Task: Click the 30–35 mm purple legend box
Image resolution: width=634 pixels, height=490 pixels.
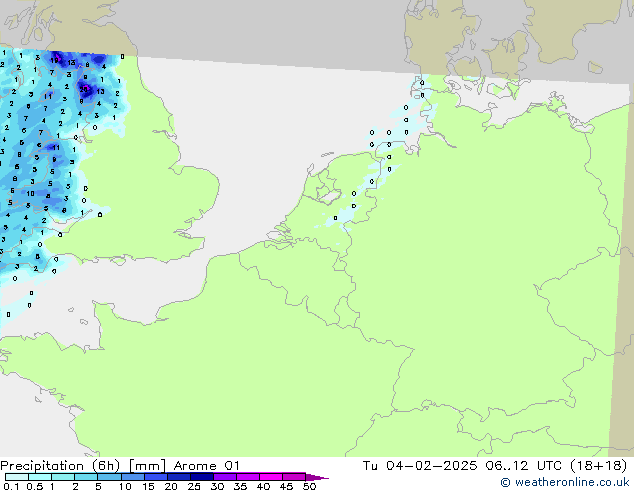Action: (225, 477)
